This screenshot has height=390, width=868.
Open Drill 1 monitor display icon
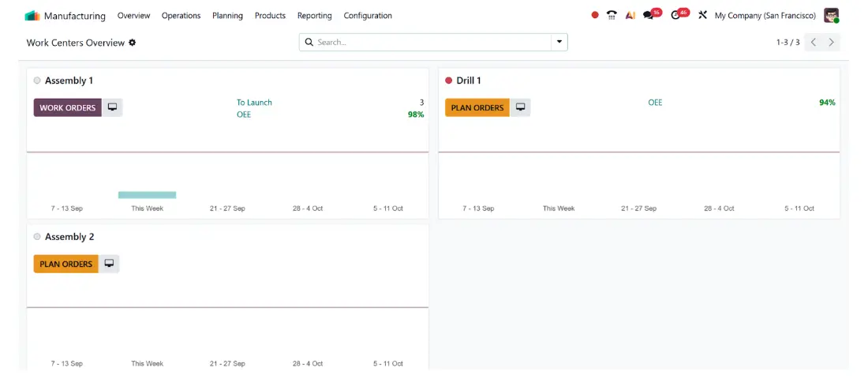point(520,107)
